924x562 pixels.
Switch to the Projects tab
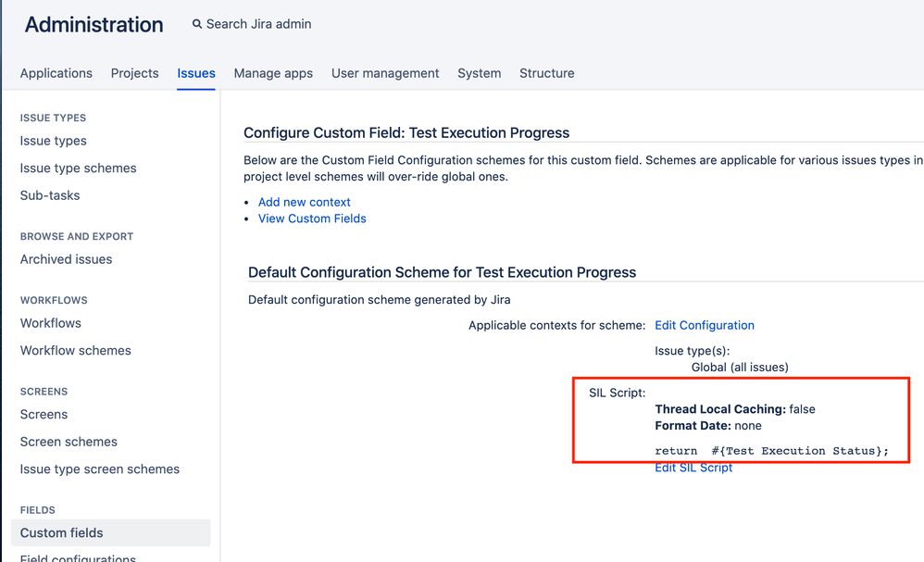point(134,73)
